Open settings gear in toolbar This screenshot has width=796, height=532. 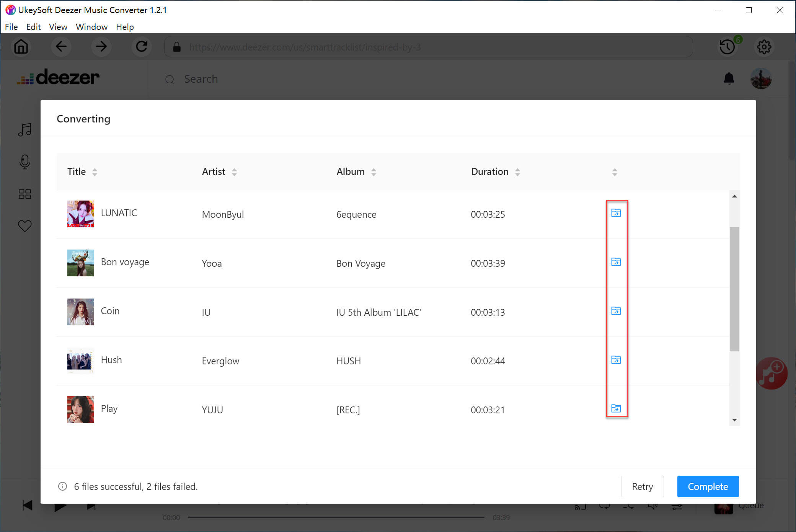[x=764, y=47]
